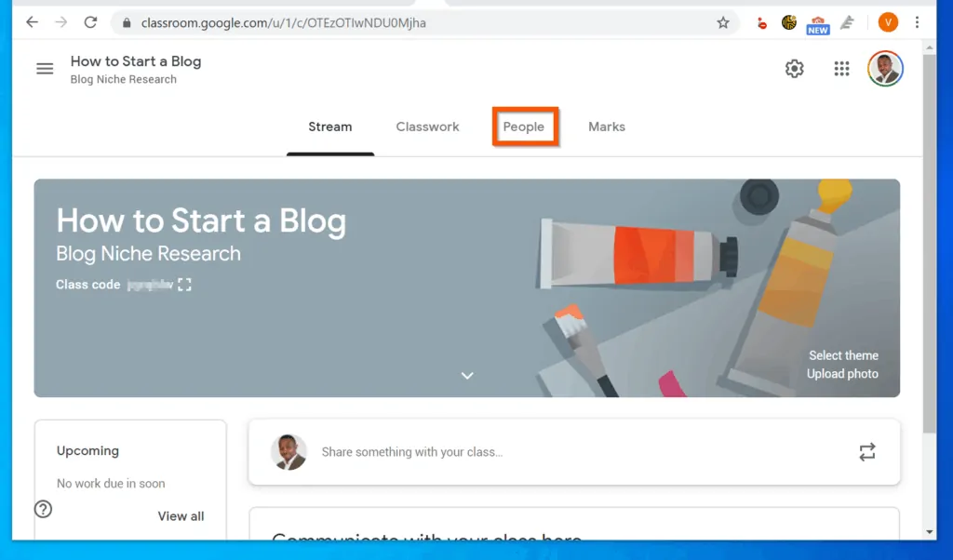Click your profile avatar in the browser toolbar

[x=887, y=21]
